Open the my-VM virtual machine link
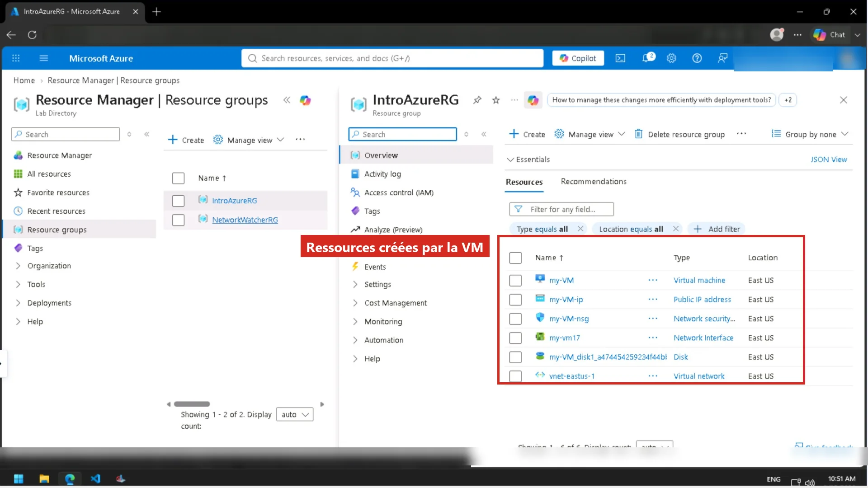868x488 pixels. pyautogui.click(x=561, y=281)
